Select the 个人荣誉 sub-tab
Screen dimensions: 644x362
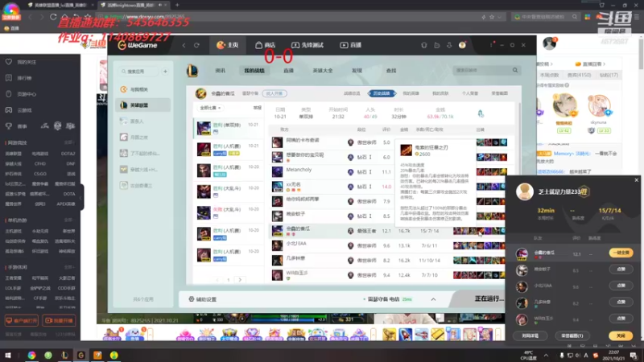coord(470,93)
